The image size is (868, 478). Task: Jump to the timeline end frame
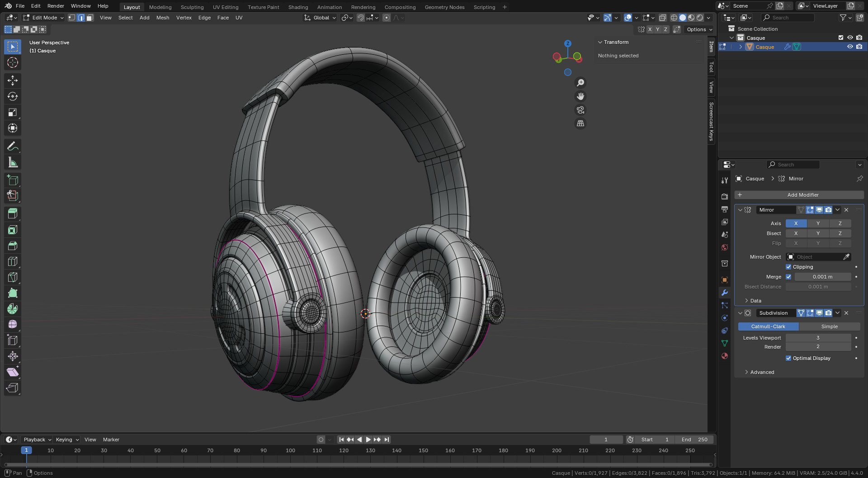click(x=387, y=440)
